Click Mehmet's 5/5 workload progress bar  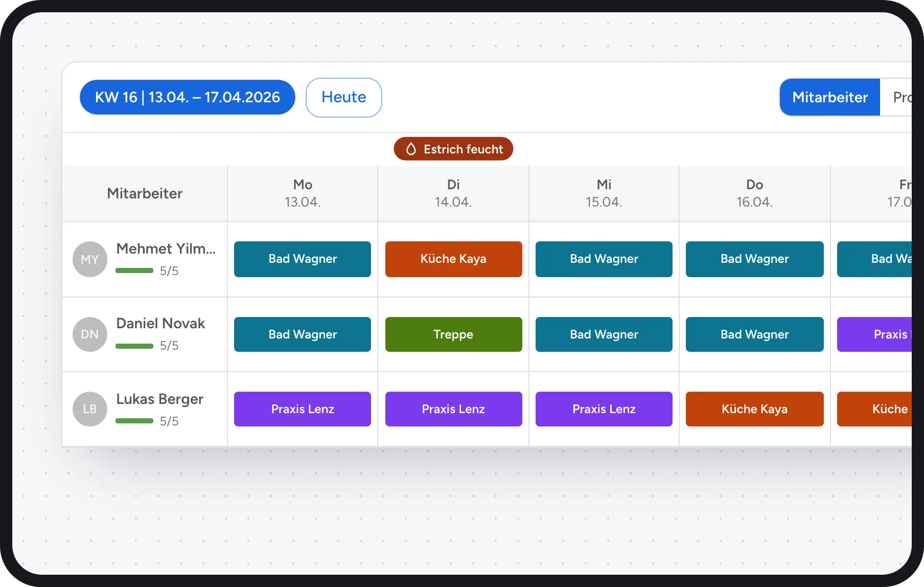coord(134,270)
